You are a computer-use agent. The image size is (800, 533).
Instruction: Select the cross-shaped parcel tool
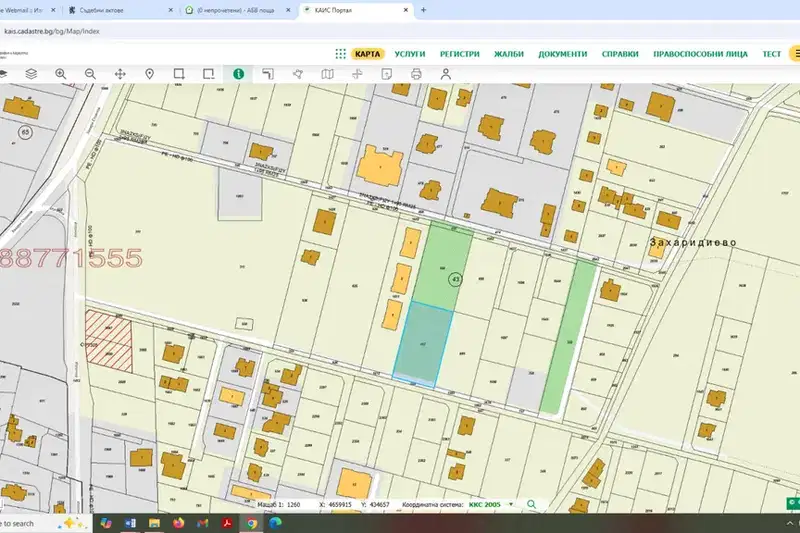pos(357,74)
